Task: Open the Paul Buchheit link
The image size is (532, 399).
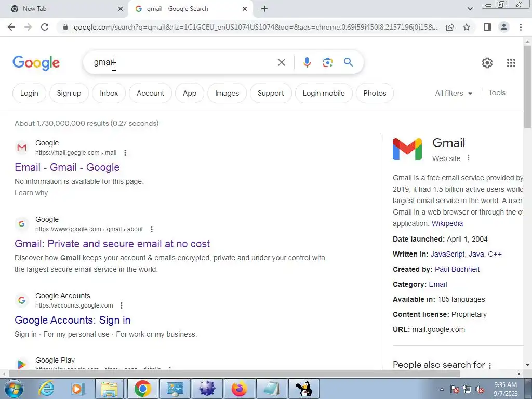Action: [x=457, y=269]
